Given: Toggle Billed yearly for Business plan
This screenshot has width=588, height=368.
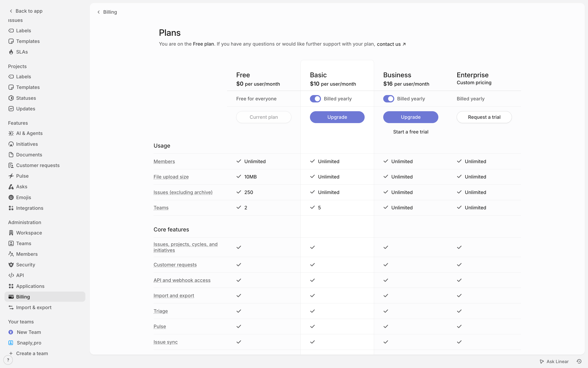Looking at the screenshot, I should 389,99.
